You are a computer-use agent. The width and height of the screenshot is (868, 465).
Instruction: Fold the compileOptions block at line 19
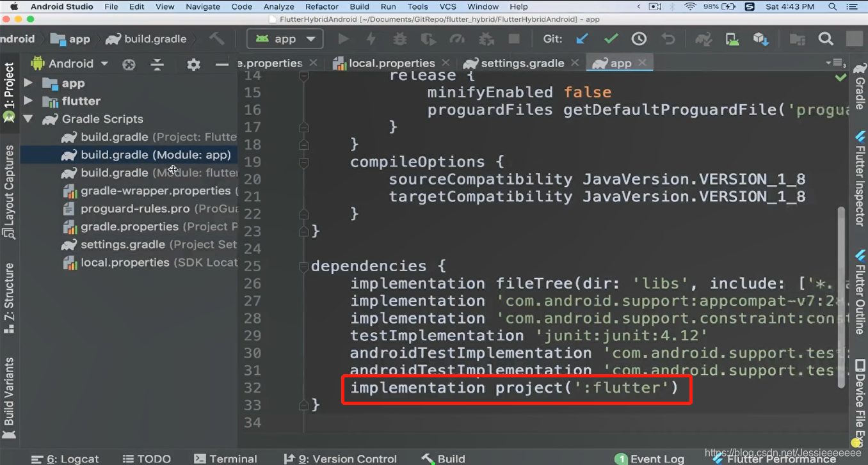[303, 162]
